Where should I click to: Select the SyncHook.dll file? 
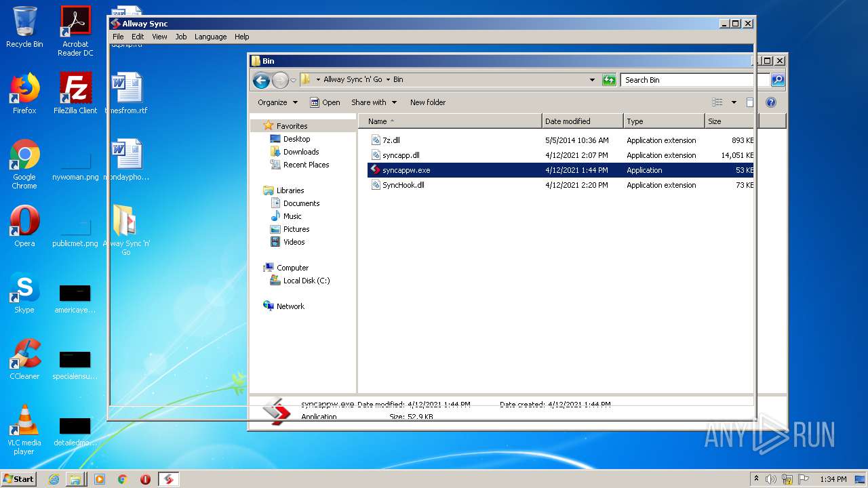coord(403,185)
